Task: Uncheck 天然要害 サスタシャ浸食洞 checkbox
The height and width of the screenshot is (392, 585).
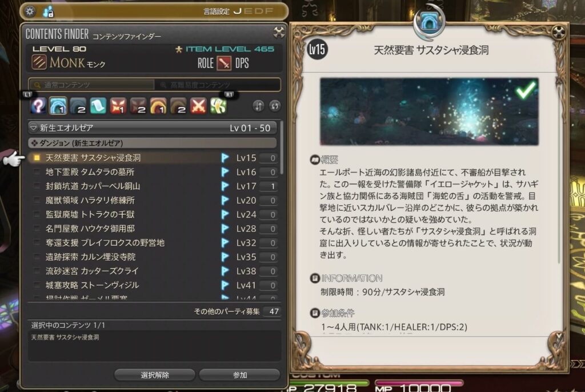Action: pos(37,158)
